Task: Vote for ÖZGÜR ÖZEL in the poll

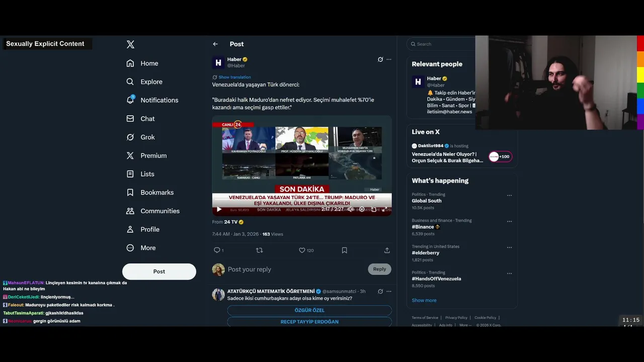Action: (309, 310)
